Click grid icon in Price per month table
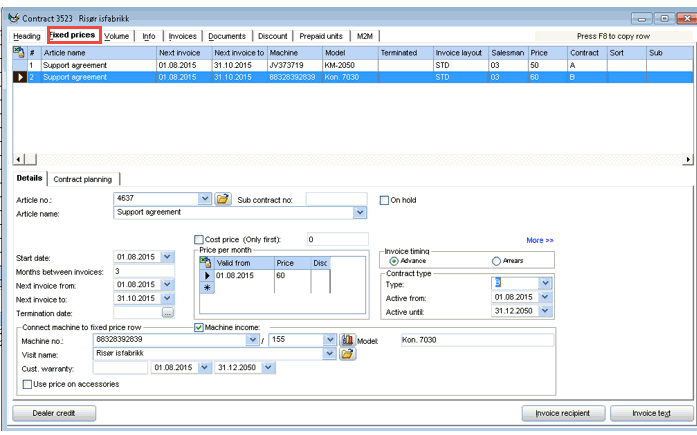Screen dimensions: 697x435 coord(206,262)
